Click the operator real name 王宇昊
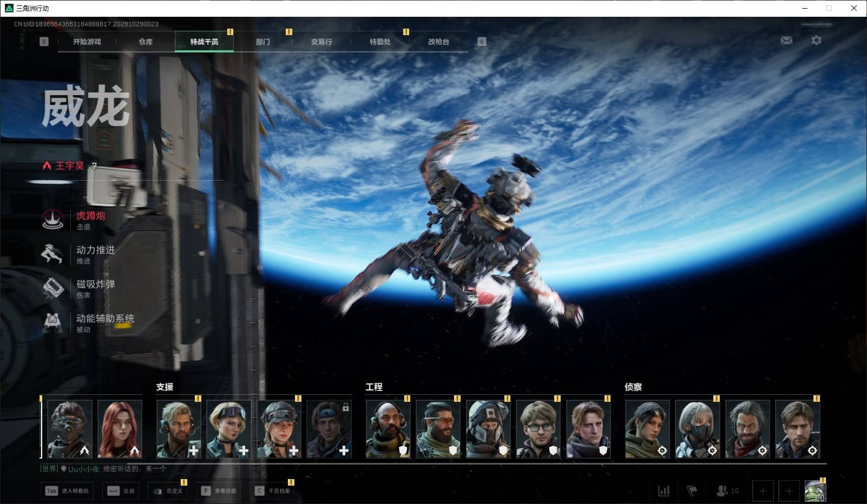The width and height of the screenshot is (867, 504). point(70,165)
